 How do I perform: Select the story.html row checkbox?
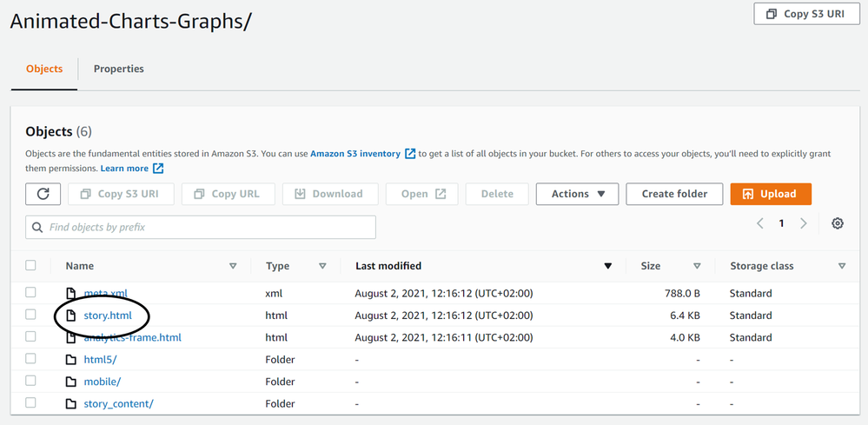pos(31,315)
